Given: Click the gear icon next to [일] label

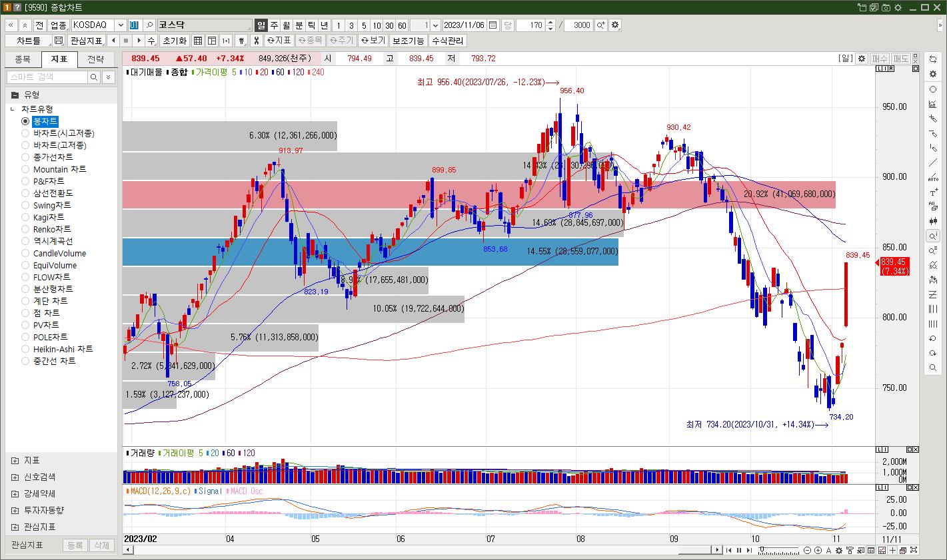Looking at the screenshot, I should (x=861, y=59).
